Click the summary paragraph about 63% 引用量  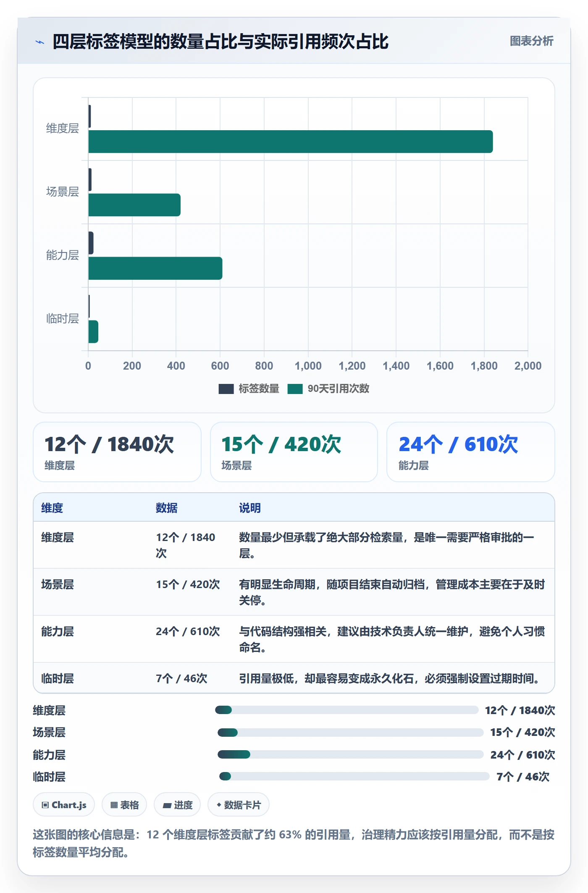[x=294, y=843]
